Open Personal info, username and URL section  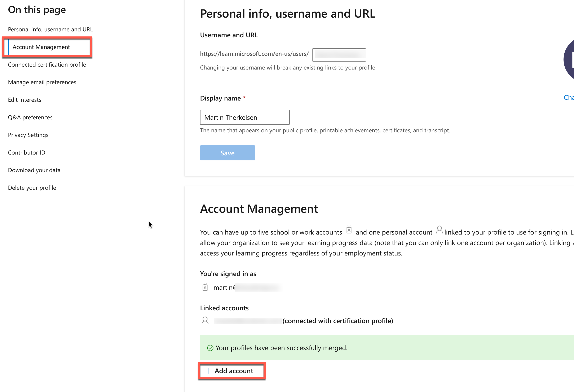coord(50,29)
